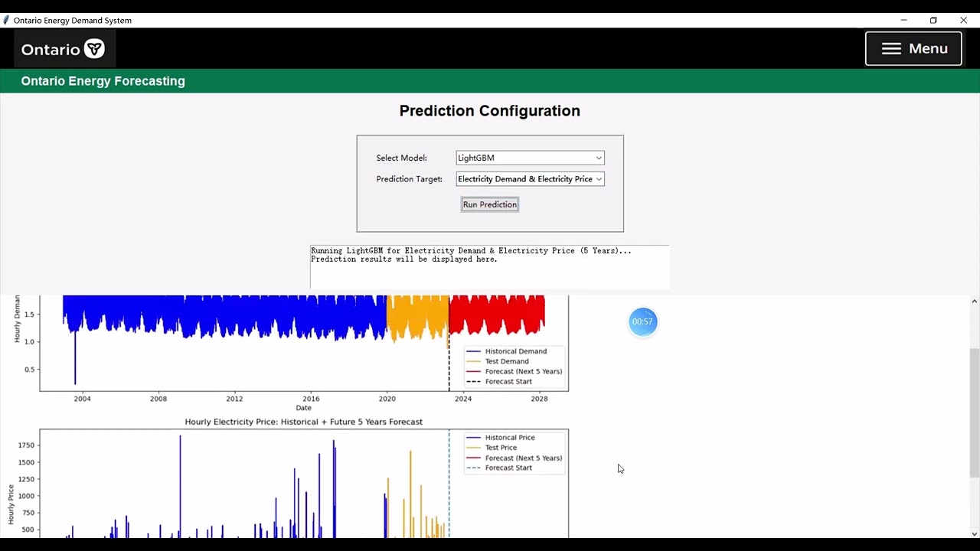
Task: Click the app feather icon in the title bar
Action: [x=6, y=21]
